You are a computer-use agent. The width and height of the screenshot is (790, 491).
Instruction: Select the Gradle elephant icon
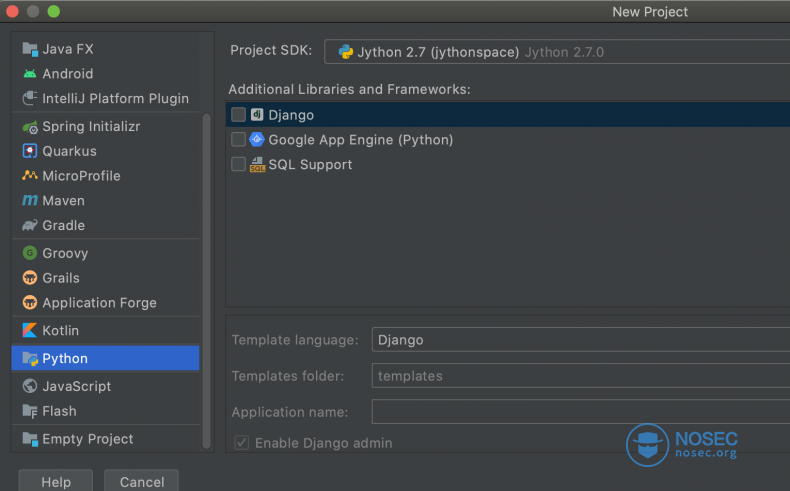(x=30, y=225)
